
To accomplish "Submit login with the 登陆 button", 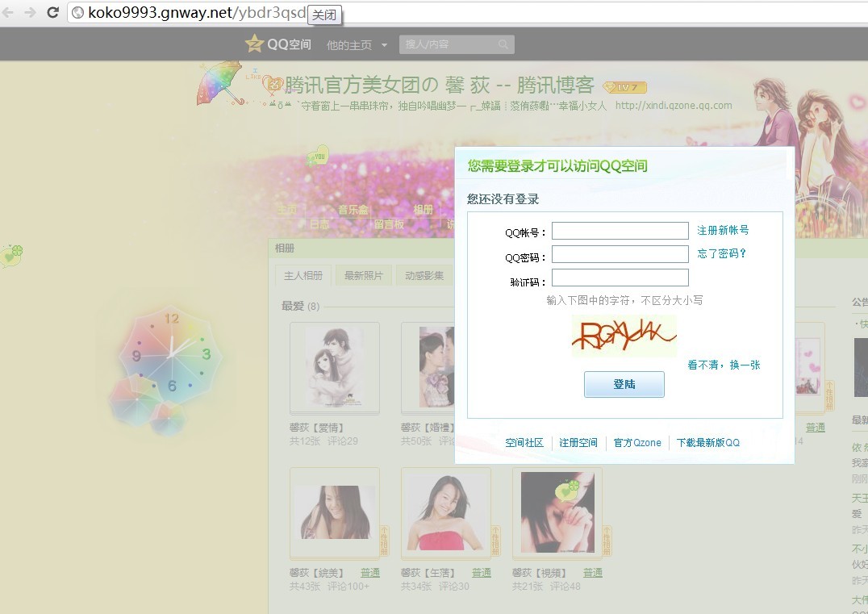I will 624,384.
